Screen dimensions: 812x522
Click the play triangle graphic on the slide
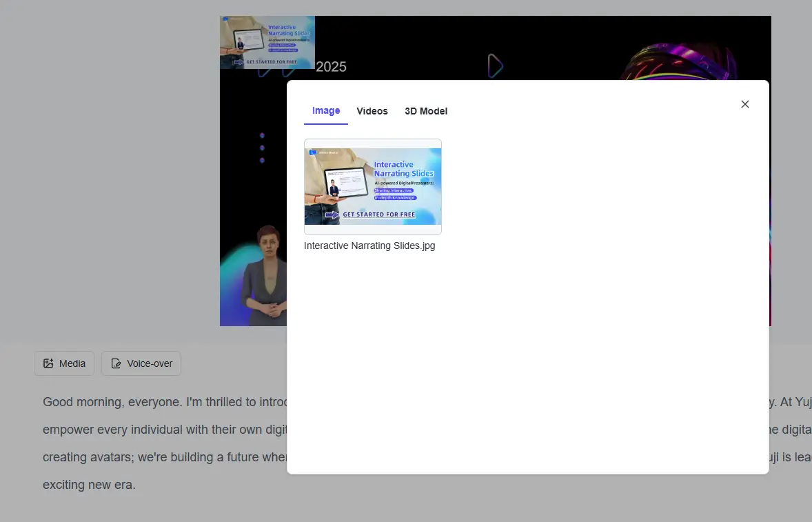(x=495, y=66)
